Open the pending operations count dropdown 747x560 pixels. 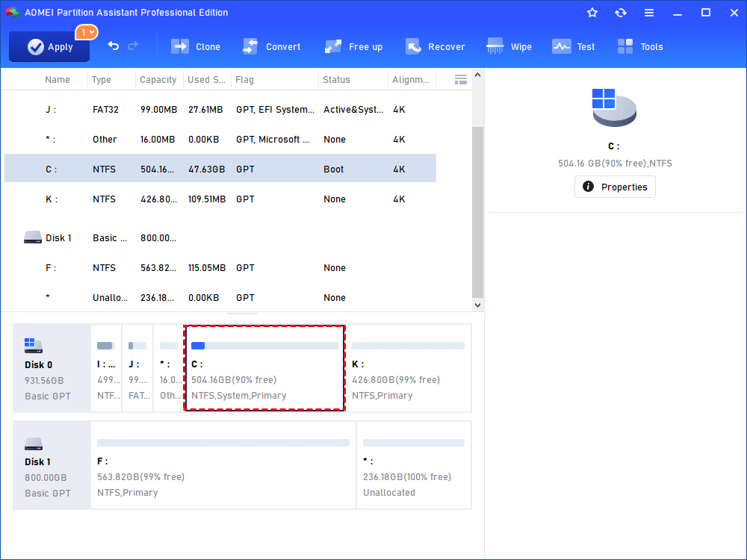click(x=87, y=32)
